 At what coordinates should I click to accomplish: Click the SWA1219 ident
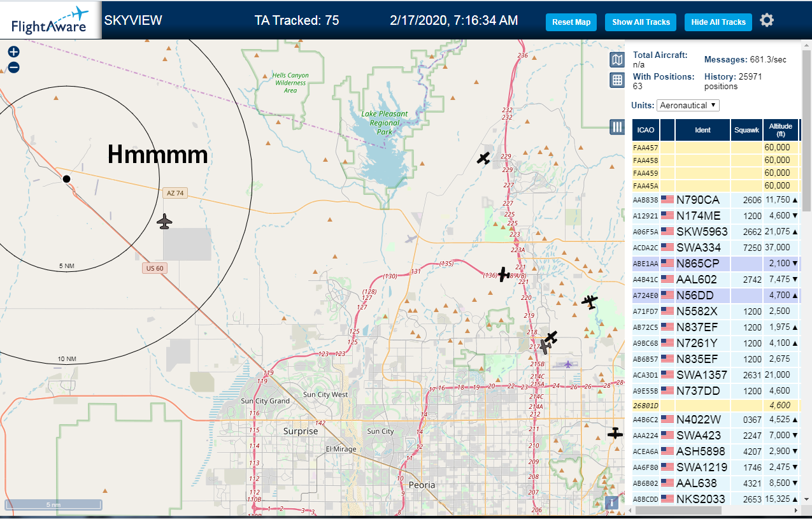click(x=702, y=467)
